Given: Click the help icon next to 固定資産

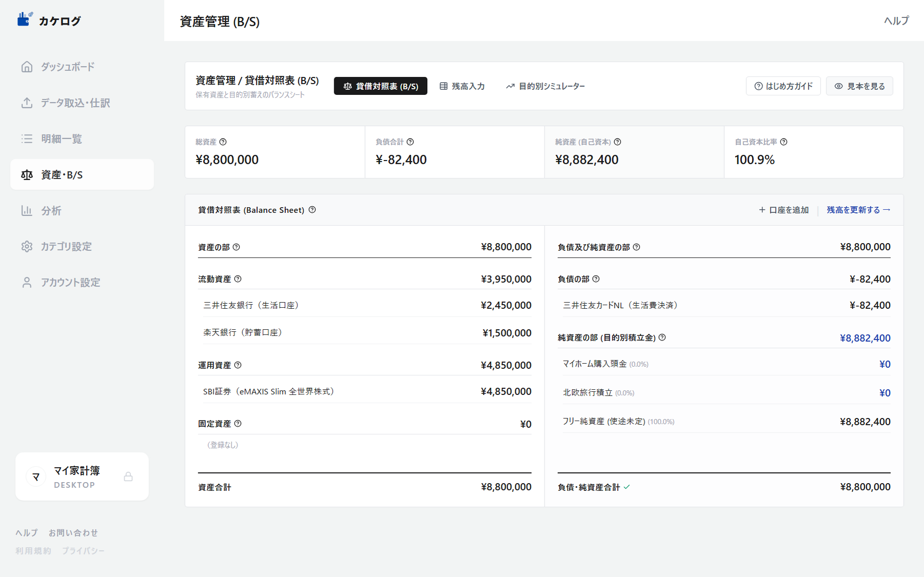Looking at the screenshot, I should (x=238, y=424).
